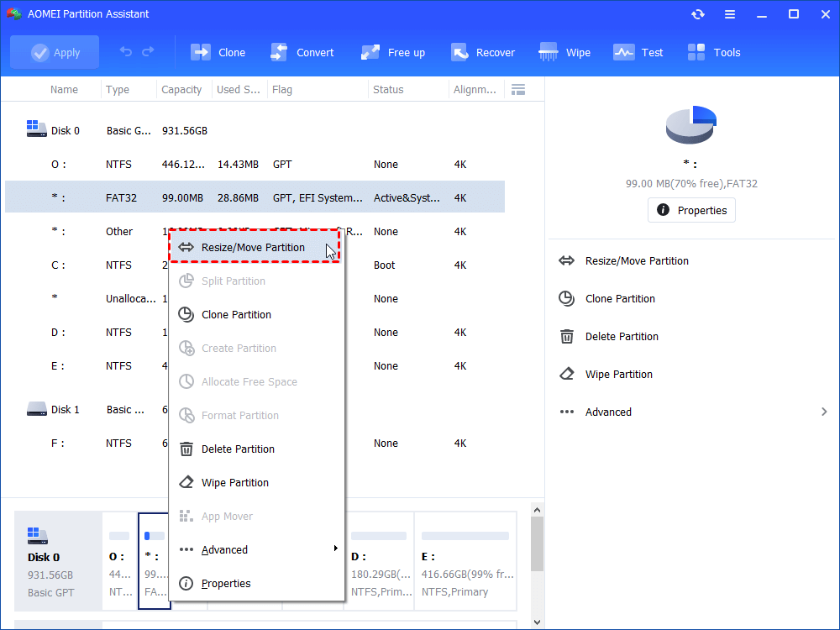
Task: Click the pie chart partition icon
Action: [691, 125]
